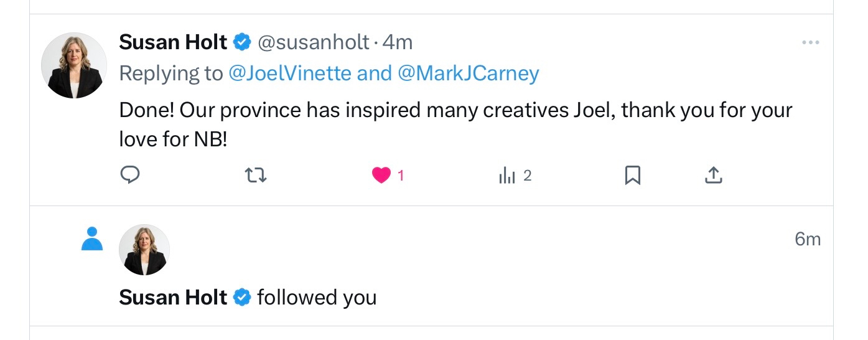Click verified badge in followed-you notification
This screenshot has height=340, width=868.
coord(241,298)
